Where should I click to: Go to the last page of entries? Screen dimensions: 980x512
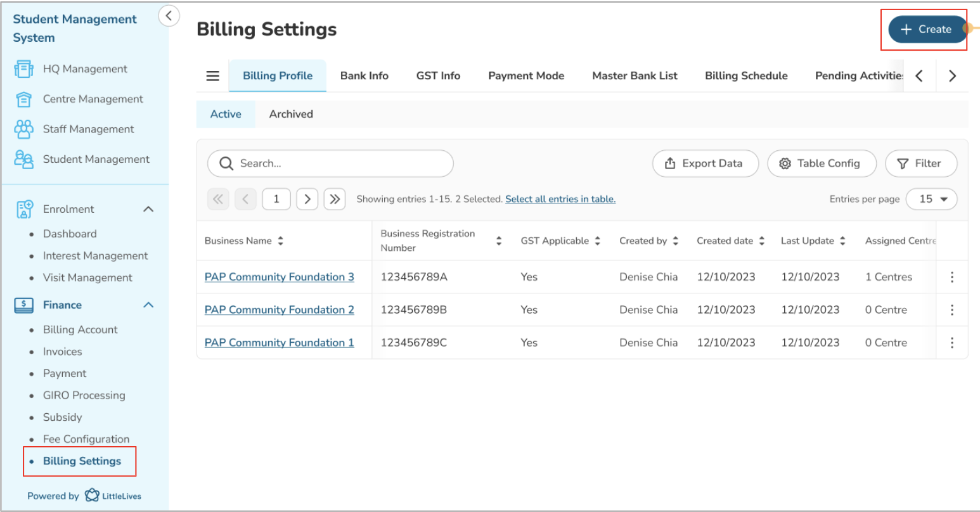[334, 199]
